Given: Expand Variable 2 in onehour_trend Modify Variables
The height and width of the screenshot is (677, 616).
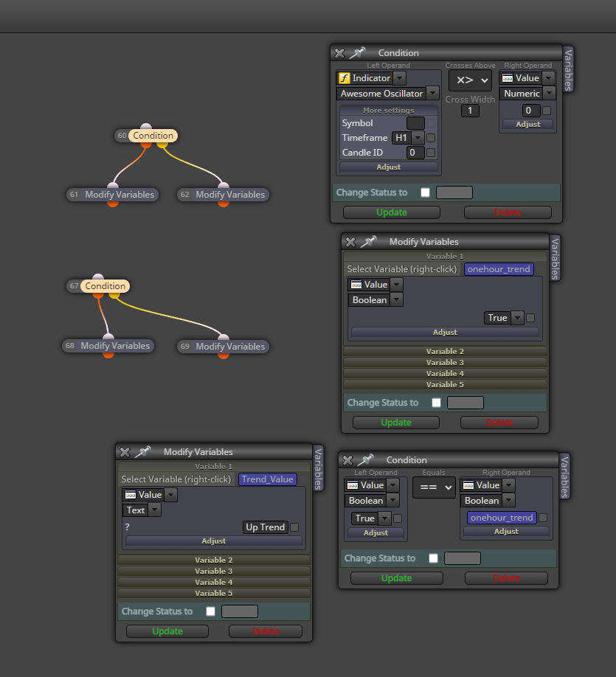Looking at the screenshot, I should point(445,352).
